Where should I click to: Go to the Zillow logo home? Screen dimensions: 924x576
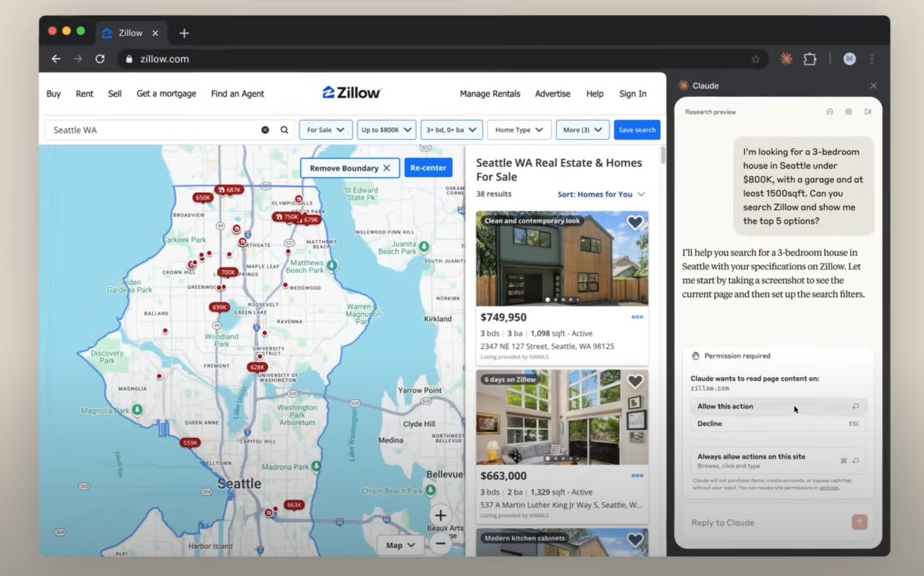click(x=352, y=93)
